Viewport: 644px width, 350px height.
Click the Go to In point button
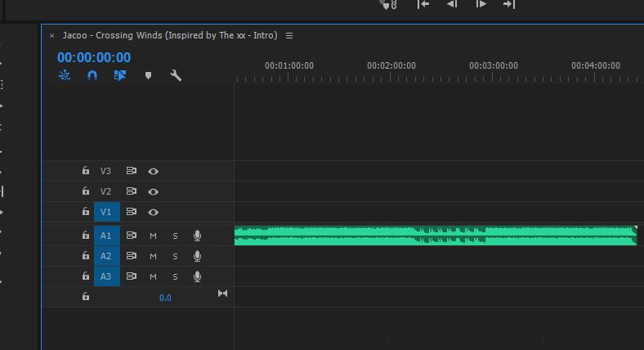(423, 4)
